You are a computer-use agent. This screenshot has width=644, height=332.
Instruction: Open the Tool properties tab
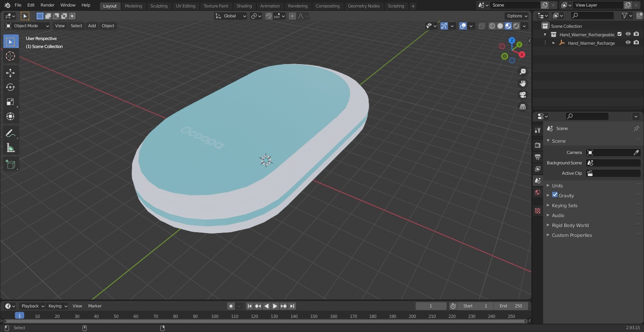(537, 130)
